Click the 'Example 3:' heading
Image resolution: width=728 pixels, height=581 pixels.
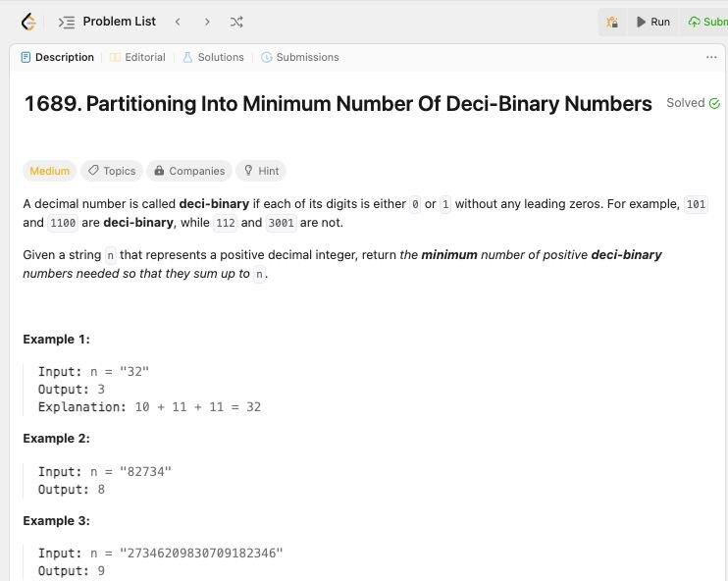tap(56, 521)
